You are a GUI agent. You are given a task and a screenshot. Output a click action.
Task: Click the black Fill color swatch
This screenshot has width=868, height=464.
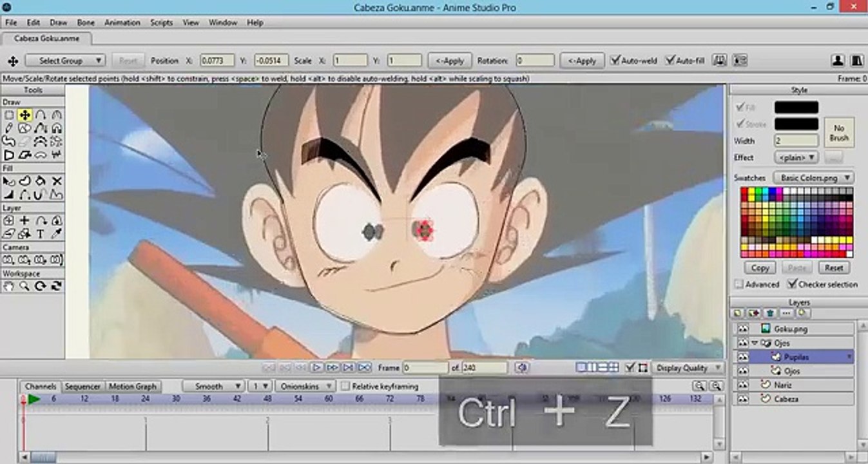pyautogui.click(x=796, y=107)
